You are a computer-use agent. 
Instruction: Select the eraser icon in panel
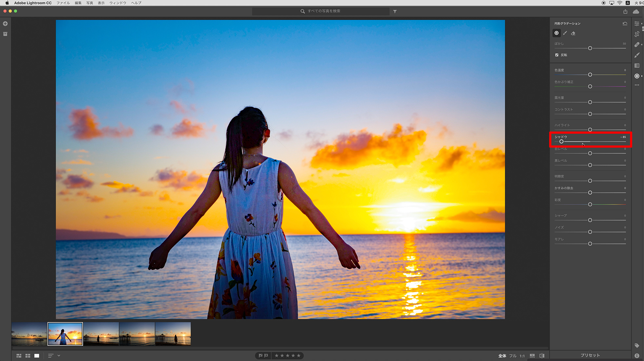pyautogui.click(x=573, y=33)
